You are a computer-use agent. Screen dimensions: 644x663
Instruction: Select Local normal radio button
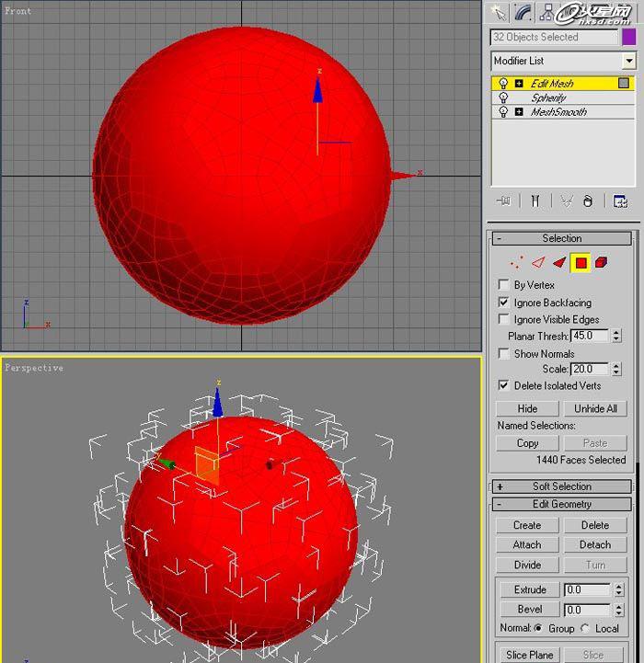pos(585,628)
